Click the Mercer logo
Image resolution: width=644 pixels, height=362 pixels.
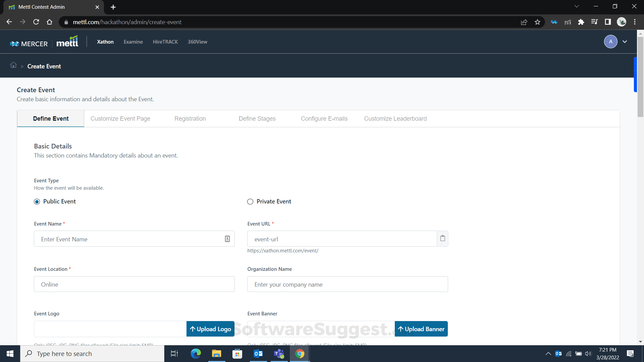click(29, 43)
